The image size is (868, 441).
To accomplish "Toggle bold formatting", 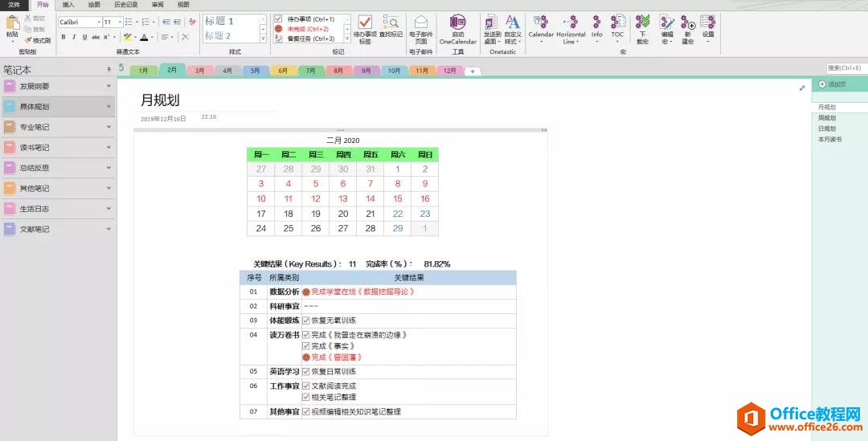I will 63,37.
